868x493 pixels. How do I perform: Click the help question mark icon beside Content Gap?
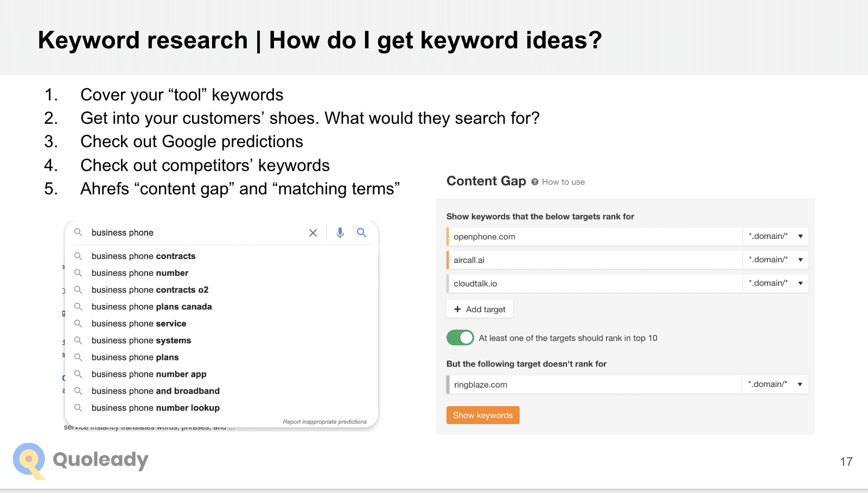[535, 182]
